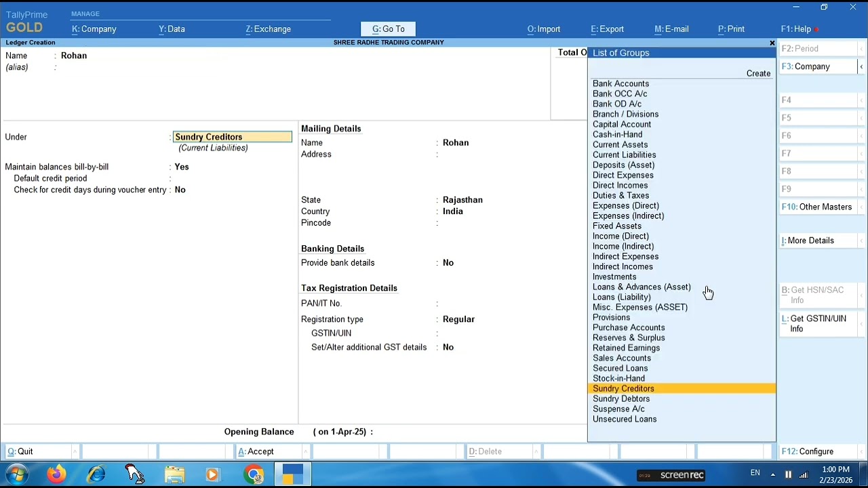Open the M: E-mail menu
Image resolution: width=868 pixels, height=488 pixels.
(671, 29)
